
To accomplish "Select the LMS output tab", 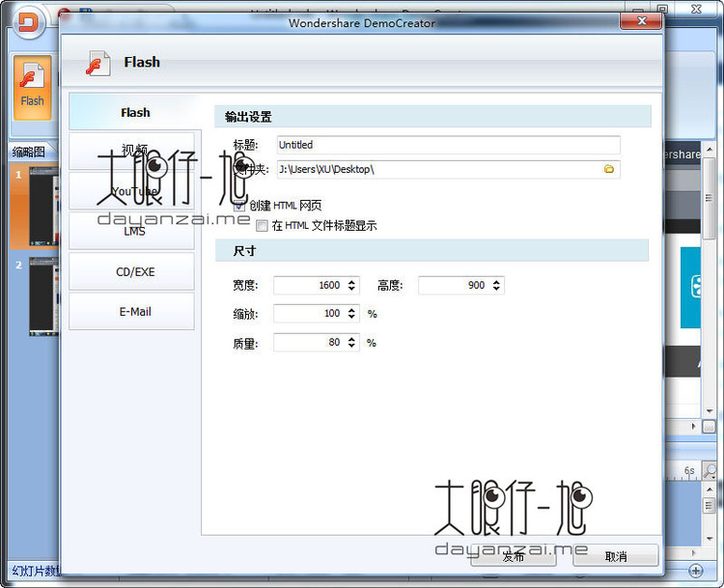I will 132,231.
